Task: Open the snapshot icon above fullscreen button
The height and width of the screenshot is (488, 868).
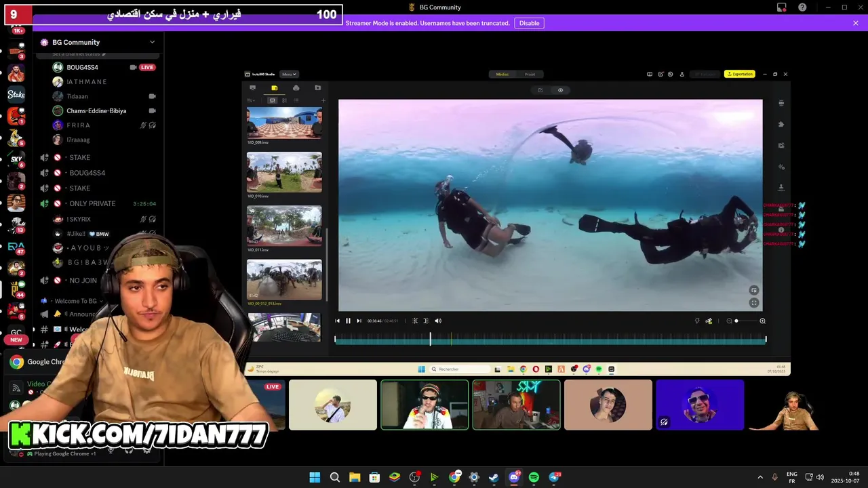Action: pyautogui.click(x=753, y=290)
